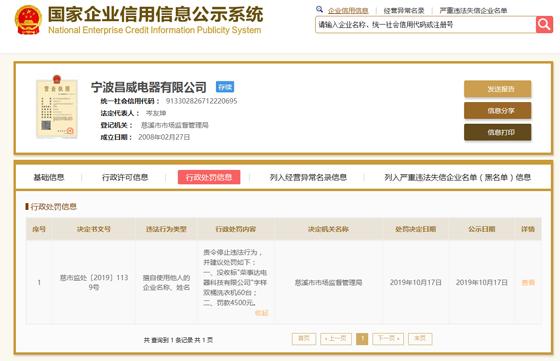Image resolution: width=560 pixels, height=361 pixels.
Task: Click the 行政处罚内容 column header
Action: (x=236, y=229)
